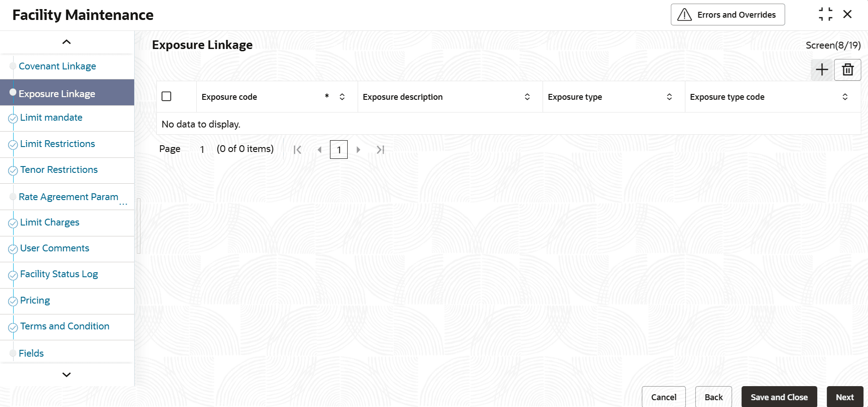Sort by Exposure description column
The height and width of the screenshot is (407, 868).
click(527, 97)
